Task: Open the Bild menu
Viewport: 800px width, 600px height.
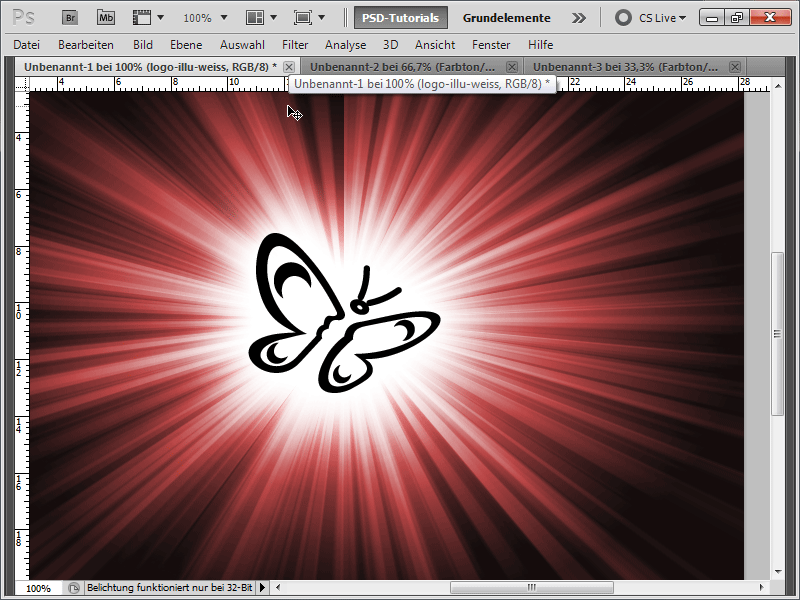Action: [143, 45]
